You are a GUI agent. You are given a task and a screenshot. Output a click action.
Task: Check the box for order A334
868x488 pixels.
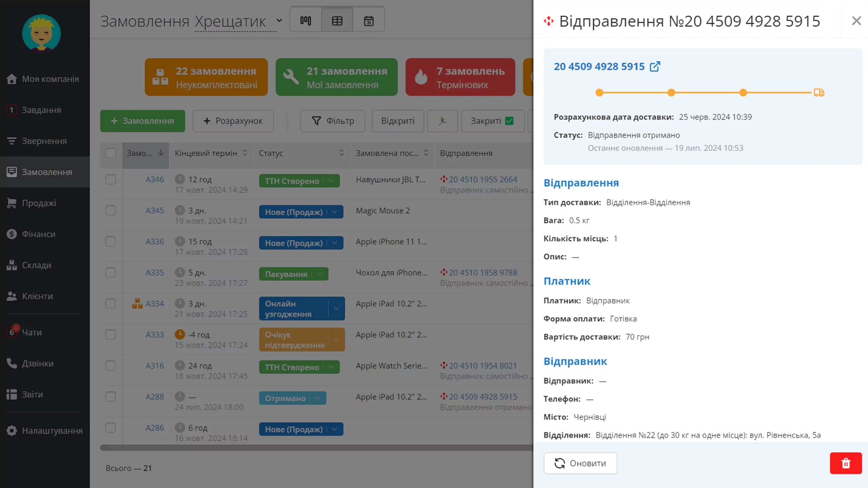(111, 304)
